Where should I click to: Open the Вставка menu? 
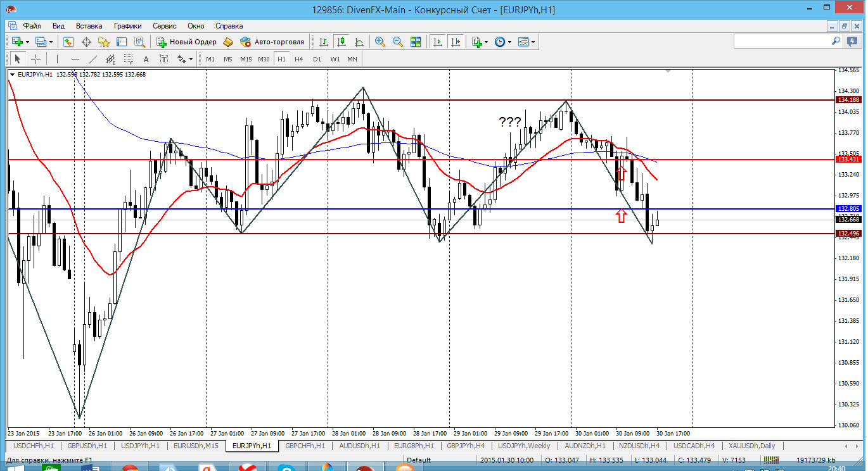(89, 26)
